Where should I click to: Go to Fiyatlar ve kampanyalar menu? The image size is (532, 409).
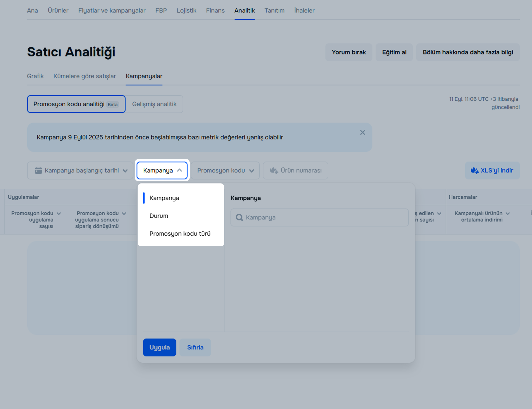coord(112,11)
